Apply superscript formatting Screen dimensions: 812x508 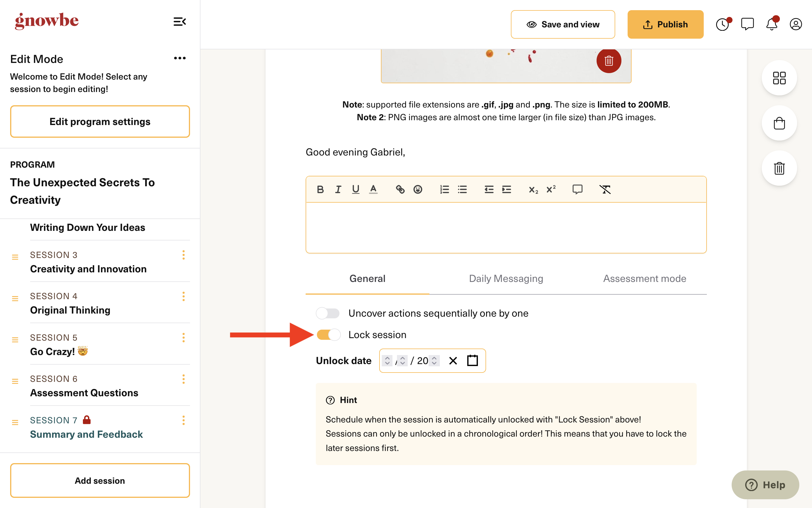pyautogui.click(x=551, y=189)
